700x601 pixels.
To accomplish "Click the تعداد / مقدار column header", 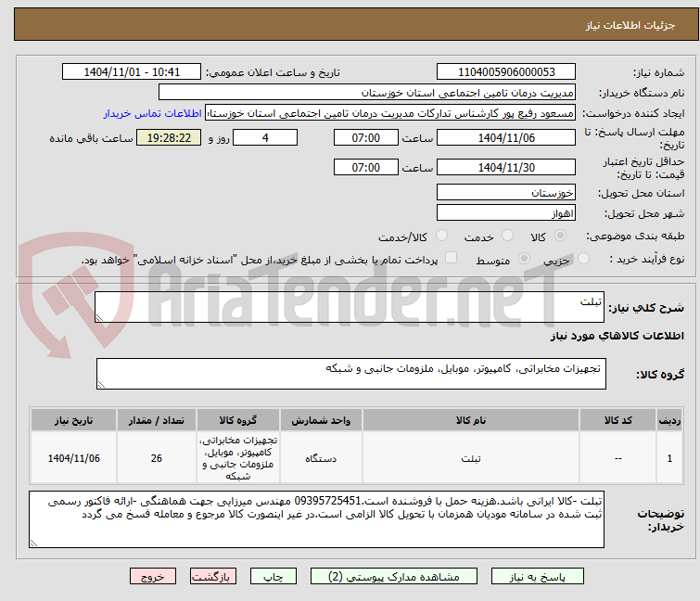I will (x=157, y=420).
